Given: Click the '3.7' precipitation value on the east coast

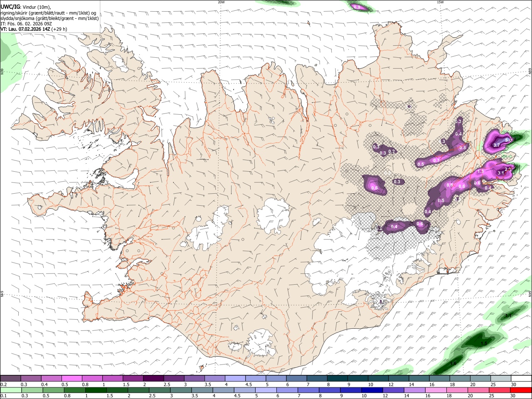Looking at the screenshot, I should pyautogui.click(x=497, y=145).
